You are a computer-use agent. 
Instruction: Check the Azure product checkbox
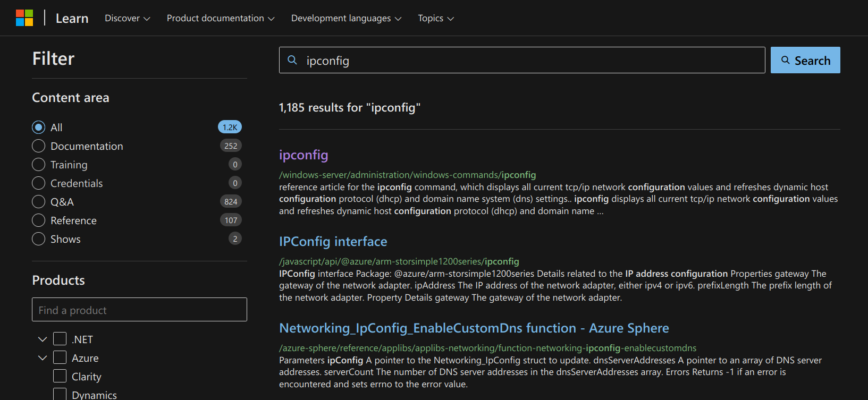click(x=60, y=358)
